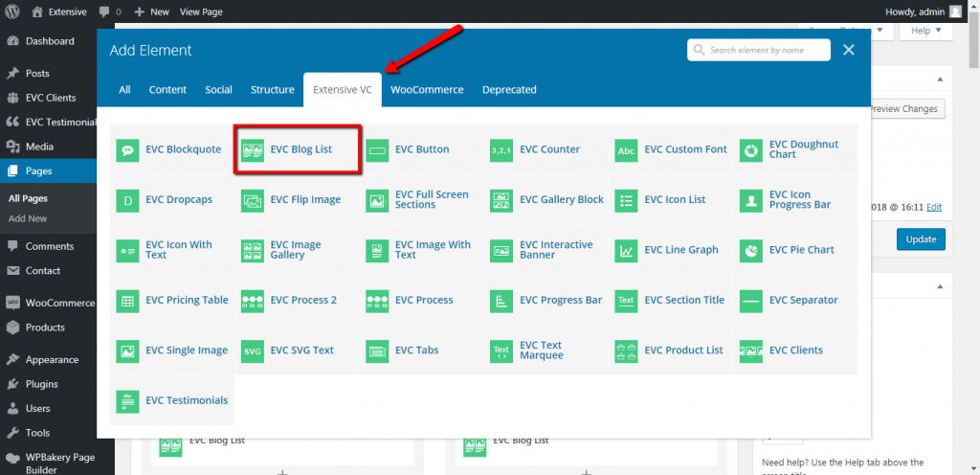Click the WordPress logo in admin bar
The width and height of the screenshot is (980, 475).
coord(12,11)
